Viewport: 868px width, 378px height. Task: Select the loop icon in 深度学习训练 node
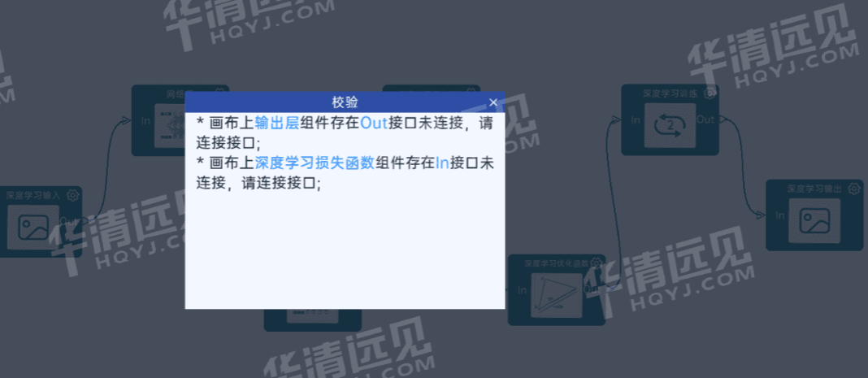pyautogui.click(x=671, y=125)
